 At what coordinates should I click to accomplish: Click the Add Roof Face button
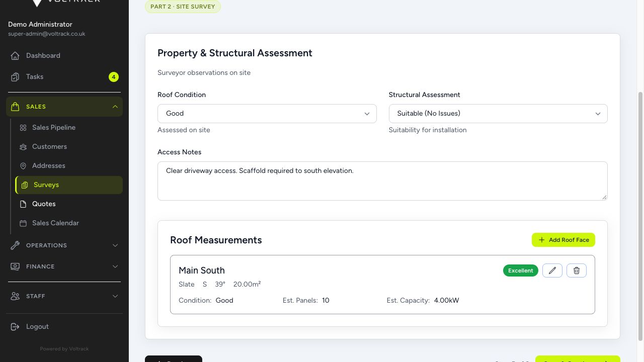point(563,240)
